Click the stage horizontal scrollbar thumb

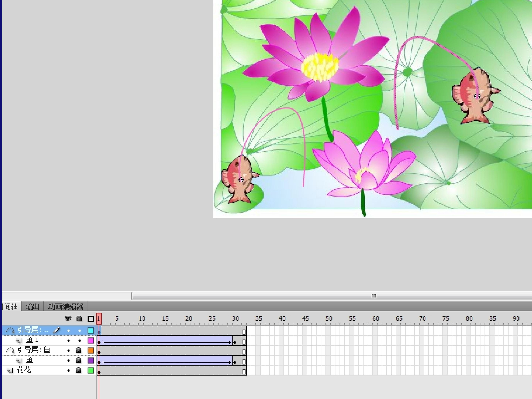point(373,296)
